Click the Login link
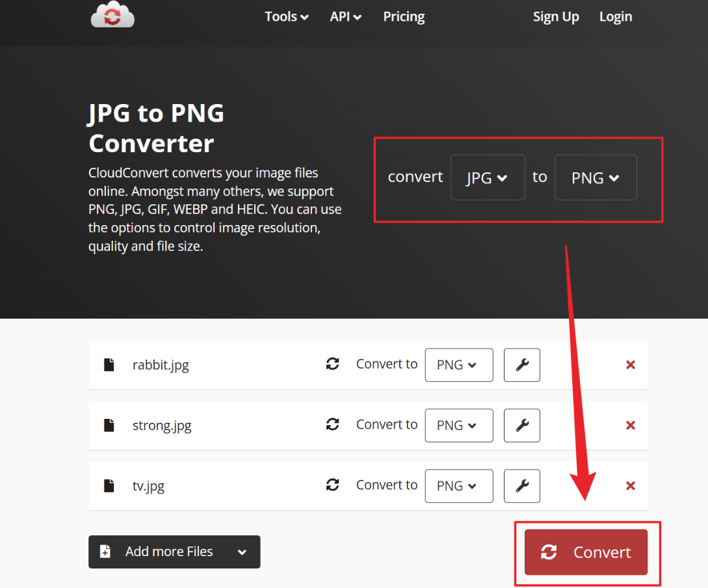The width and height of the screenshot is (708, 588). point(616,17)
